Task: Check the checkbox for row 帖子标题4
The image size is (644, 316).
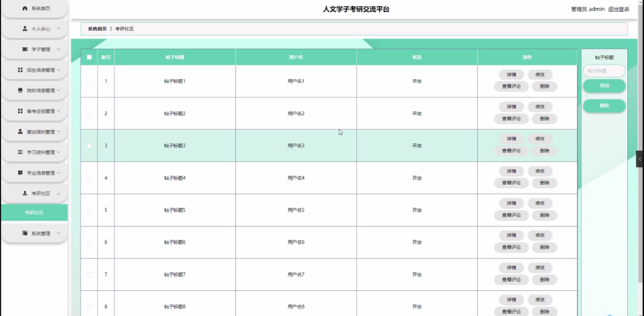Action: 89,178
